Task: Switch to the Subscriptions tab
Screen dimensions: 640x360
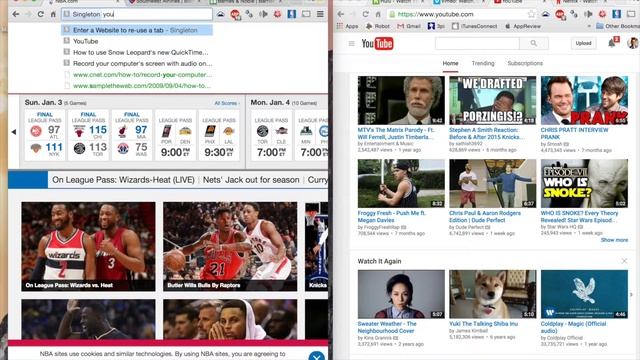Action: (525, 63)
